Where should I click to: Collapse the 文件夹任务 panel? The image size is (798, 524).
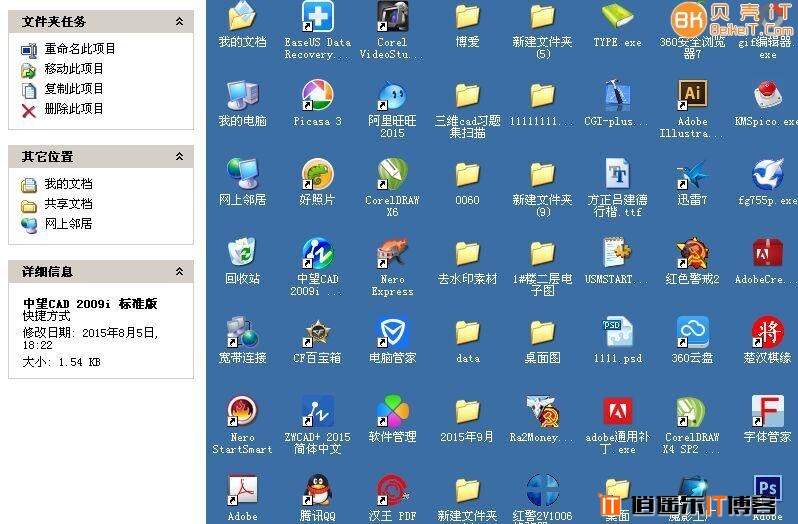tap(179, 21)
